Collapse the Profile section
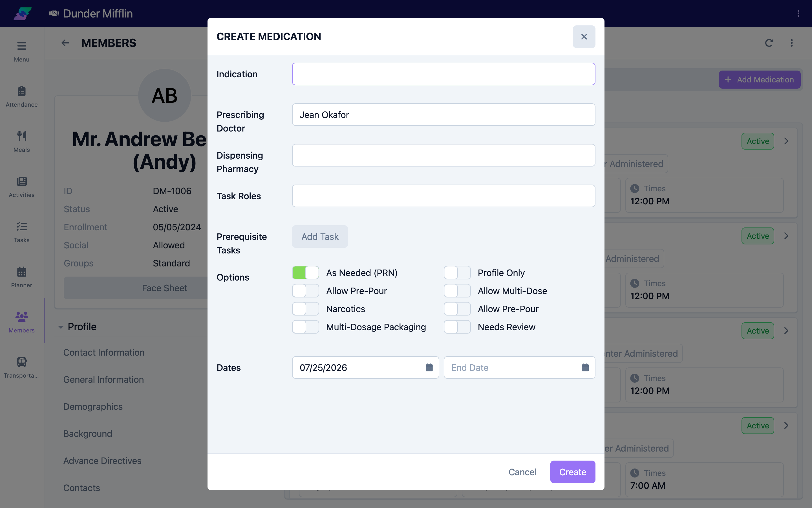This screenshot has width=812, height=508. (61, 327)
